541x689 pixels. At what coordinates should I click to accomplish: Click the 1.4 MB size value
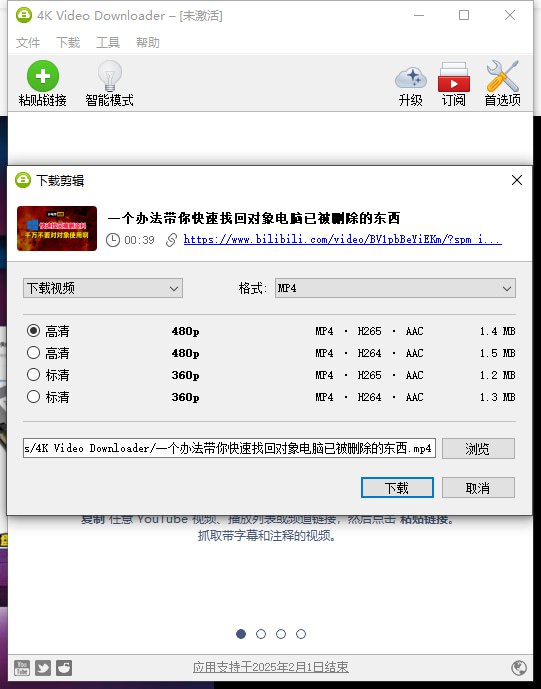point(497,331)
